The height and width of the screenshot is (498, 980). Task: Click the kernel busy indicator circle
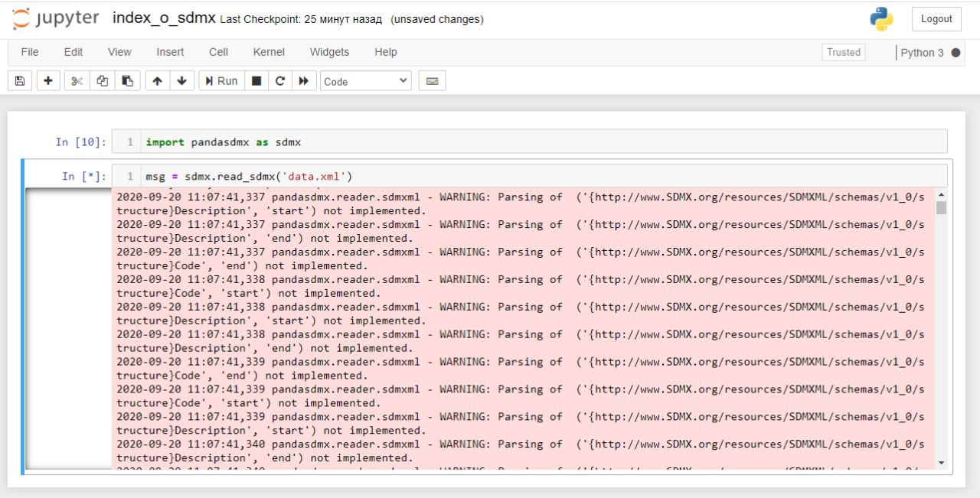coord(955,53)
